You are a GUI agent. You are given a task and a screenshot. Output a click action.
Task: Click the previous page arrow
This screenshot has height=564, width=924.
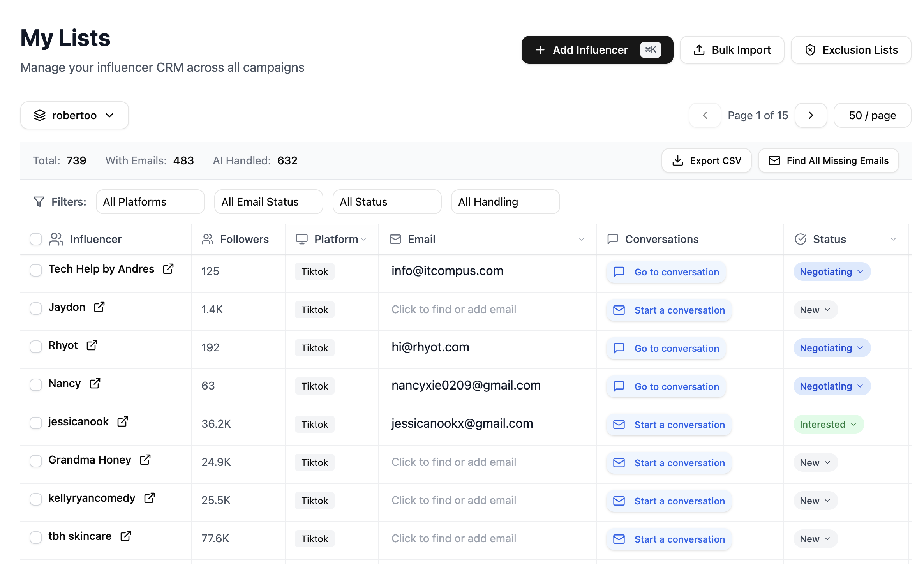(x=705, y=115)
